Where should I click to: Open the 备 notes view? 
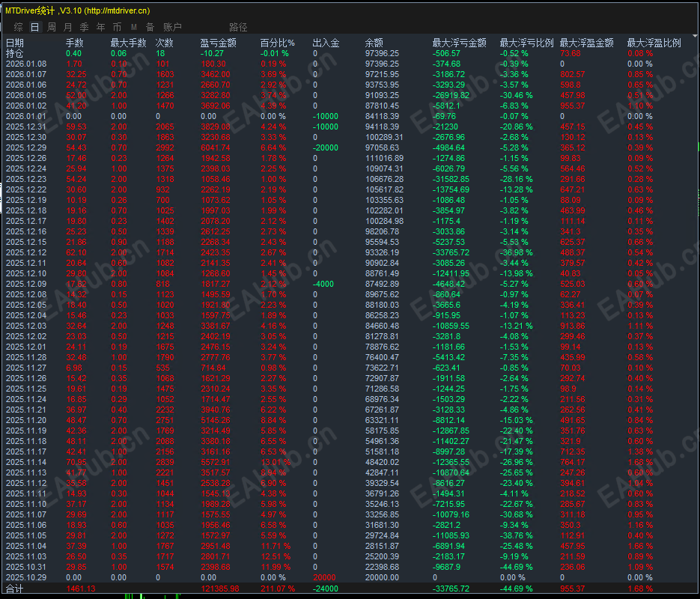(x=150, y=27)
